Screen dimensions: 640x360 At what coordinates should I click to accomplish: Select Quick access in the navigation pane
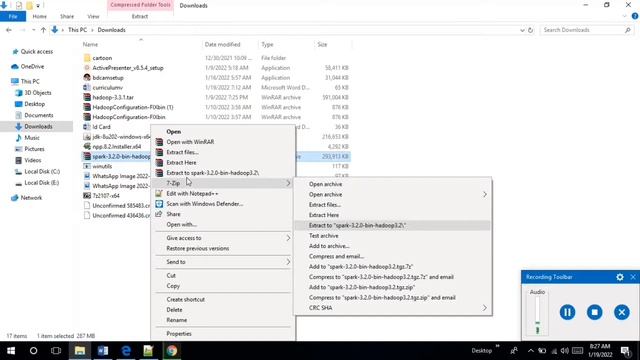[37, 52]
